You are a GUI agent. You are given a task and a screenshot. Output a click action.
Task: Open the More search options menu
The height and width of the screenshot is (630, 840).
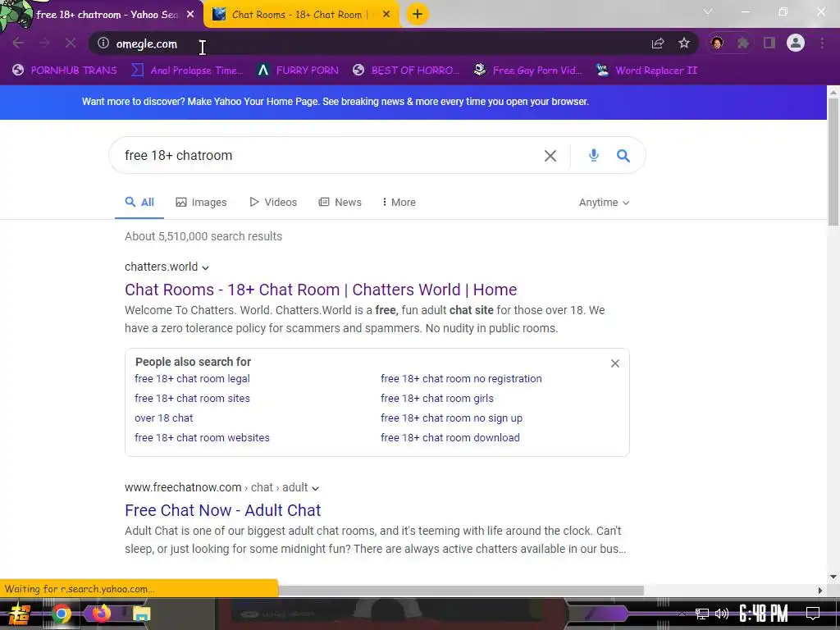tap(399, 203)
